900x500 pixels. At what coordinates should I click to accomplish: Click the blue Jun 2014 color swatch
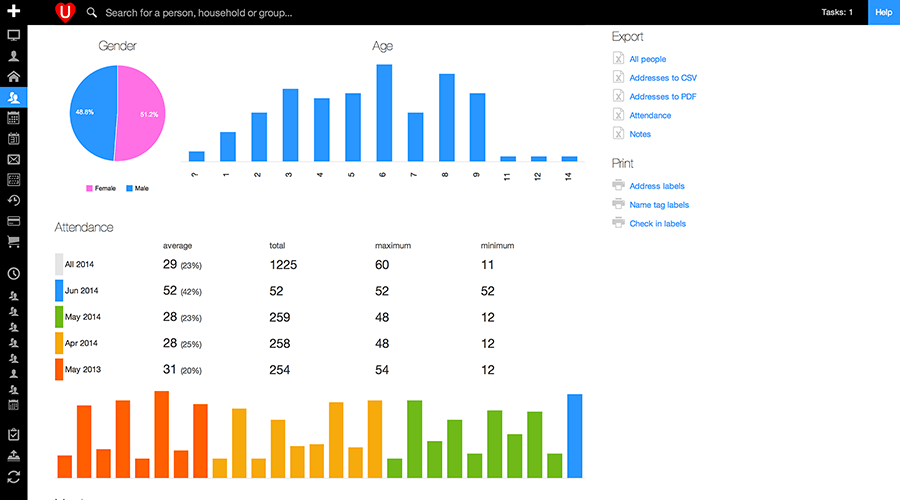(59, 290)
